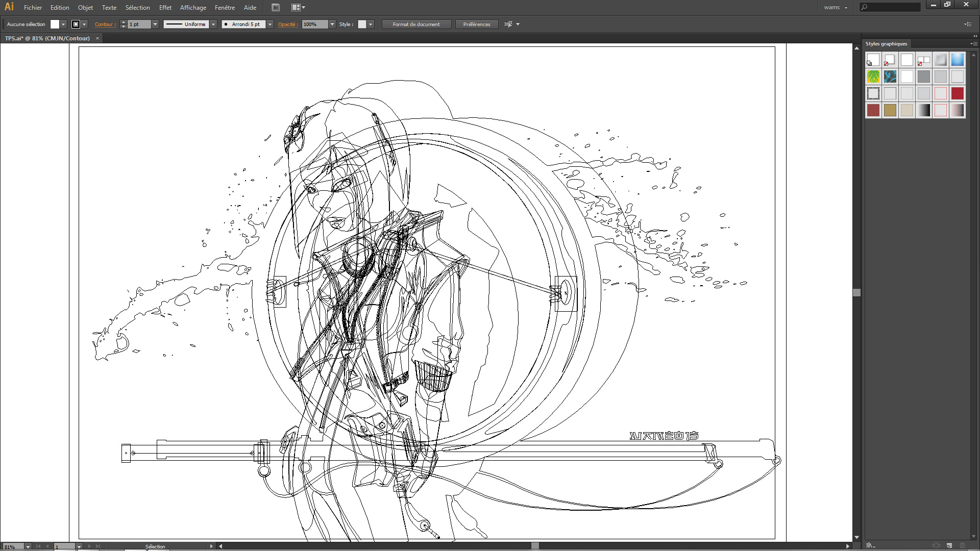Apply the green yellow foliage pattern style
The height and width of the screenshot is (551, 980).
click(873, 77)
